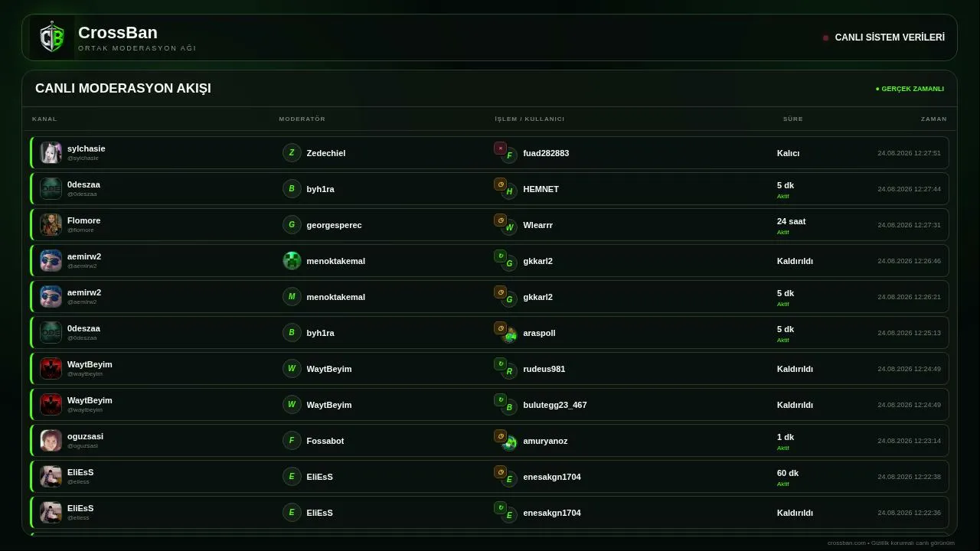Click moderator name georgesperec

[x=334, y=225]
